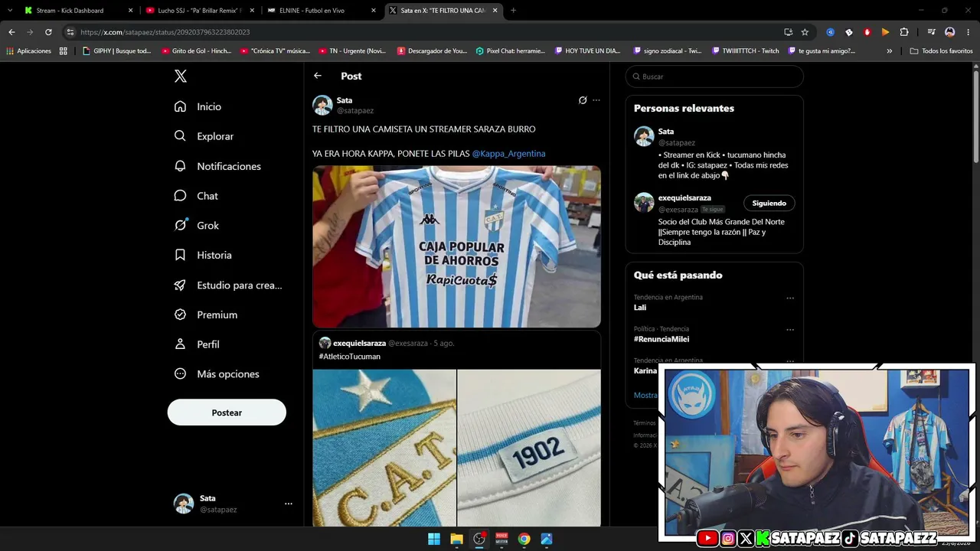Image resolution: width=980 pixels, height=551 pixels.
Task: Open the tab search dropdown arrow
Action: point(10,11)
